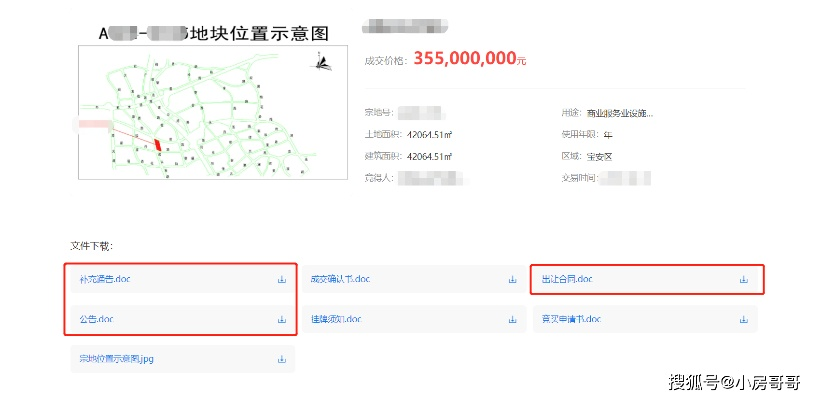The width and height of the screenshot is (821, 400).
Task: Open the 补充通告.doc file link
Action: (x=105, y=279)
